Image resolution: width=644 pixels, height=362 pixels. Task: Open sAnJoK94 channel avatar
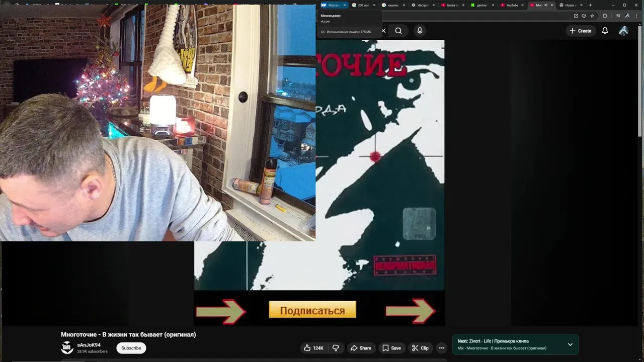(x=67, y=348)
